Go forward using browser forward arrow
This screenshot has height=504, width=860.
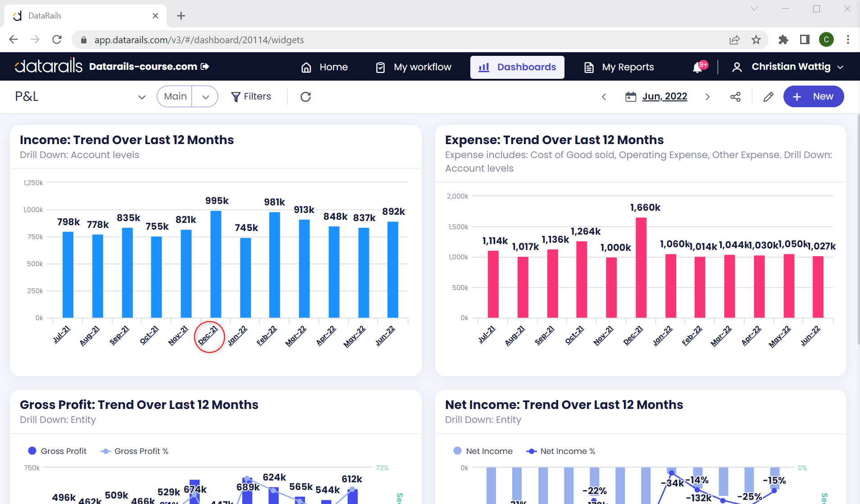[35, 40]
